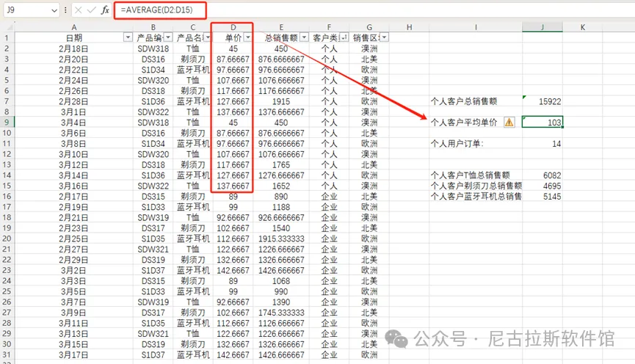Viewport: 635px width, 364px height.
Task: Open the 产品编 filter dropdown in B1
Action: (168, 37)
